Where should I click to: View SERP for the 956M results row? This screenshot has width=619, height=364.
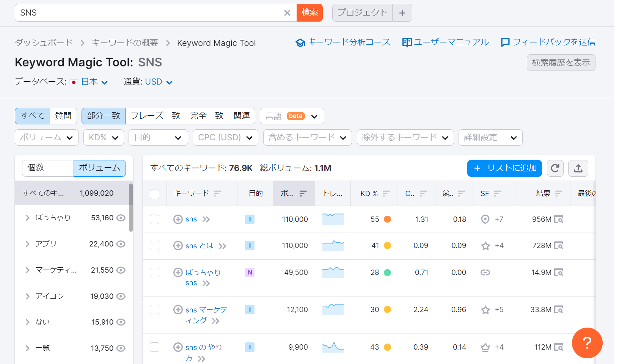pos(558,219)
